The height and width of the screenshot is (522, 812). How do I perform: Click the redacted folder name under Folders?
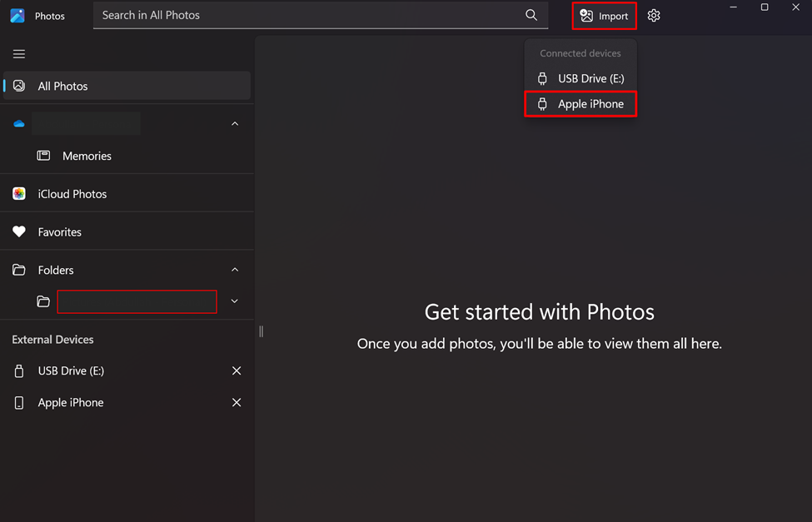tap(137, 301)
